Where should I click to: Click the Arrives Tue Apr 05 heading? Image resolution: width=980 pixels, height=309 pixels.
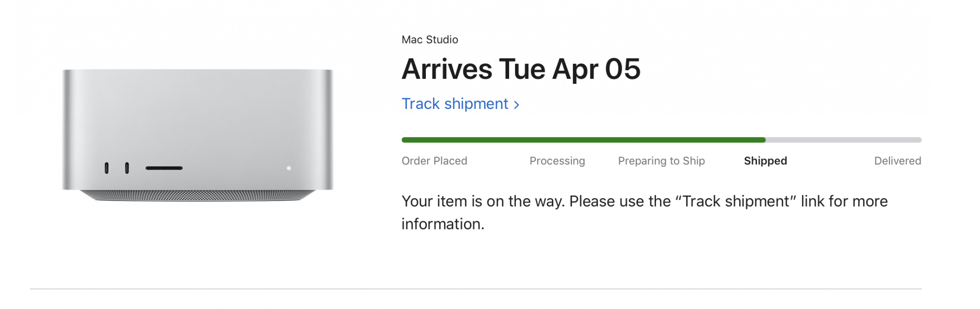pyautogui.click(x=521, y=69)
